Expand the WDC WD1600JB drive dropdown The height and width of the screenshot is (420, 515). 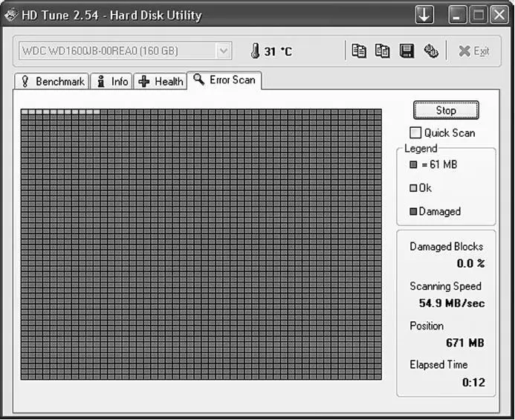pos(223,51)
